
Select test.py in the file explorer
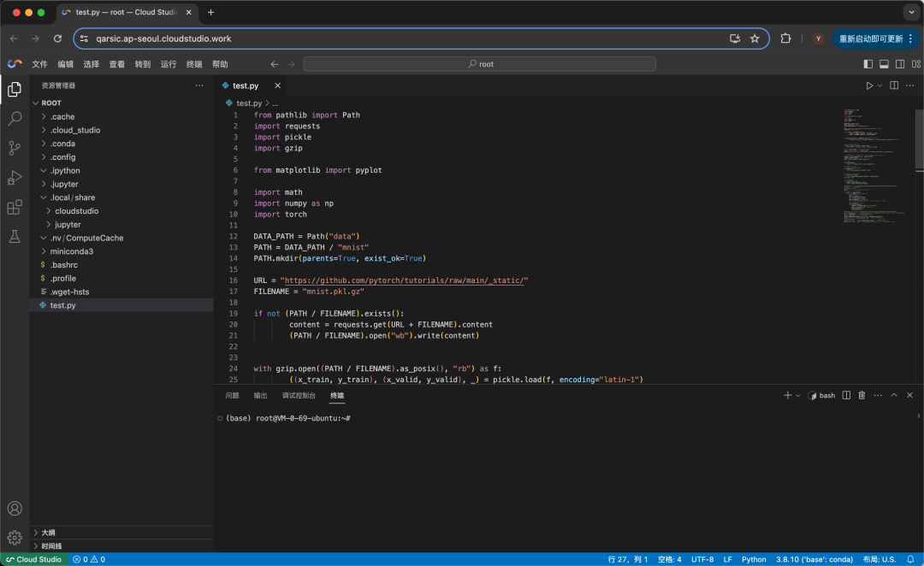121,305
